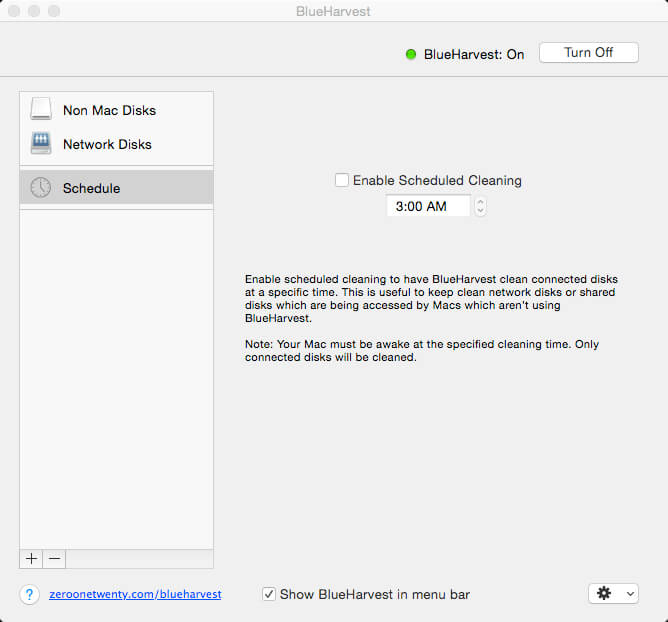Click the gear settings icon

tap(604, 594)
